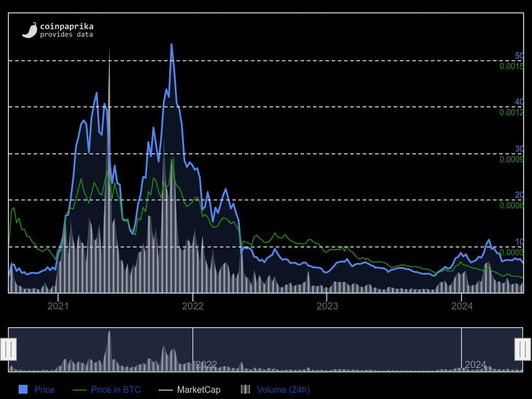Viewport: 532px width, 399px height.
Task: Toggle the MarketCap legend label
Action: point(198,390)
